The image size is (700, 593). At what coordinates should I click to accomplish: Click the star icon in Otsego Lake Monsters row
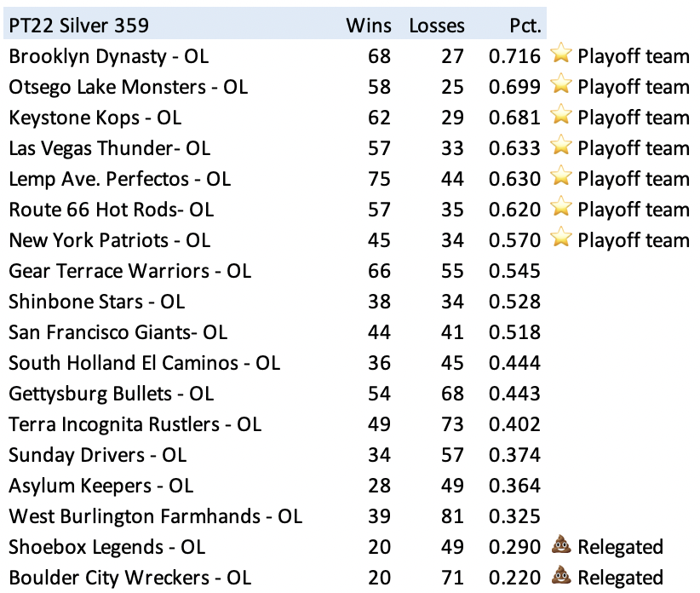tap(560, 86)
